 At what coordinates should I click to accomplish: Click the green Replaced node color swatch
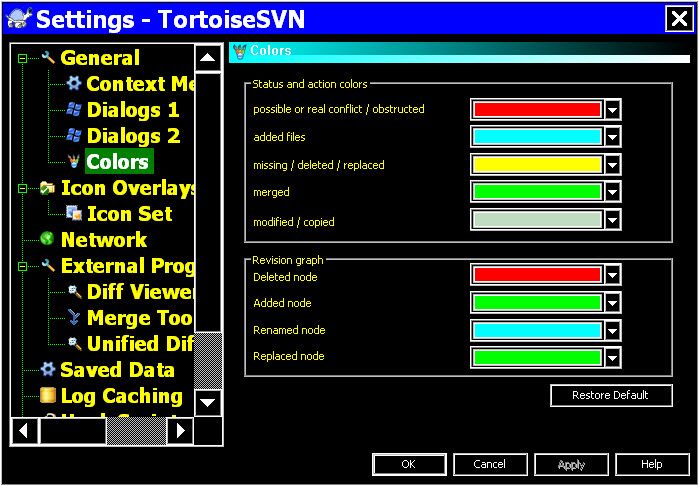tap(537, 358)
